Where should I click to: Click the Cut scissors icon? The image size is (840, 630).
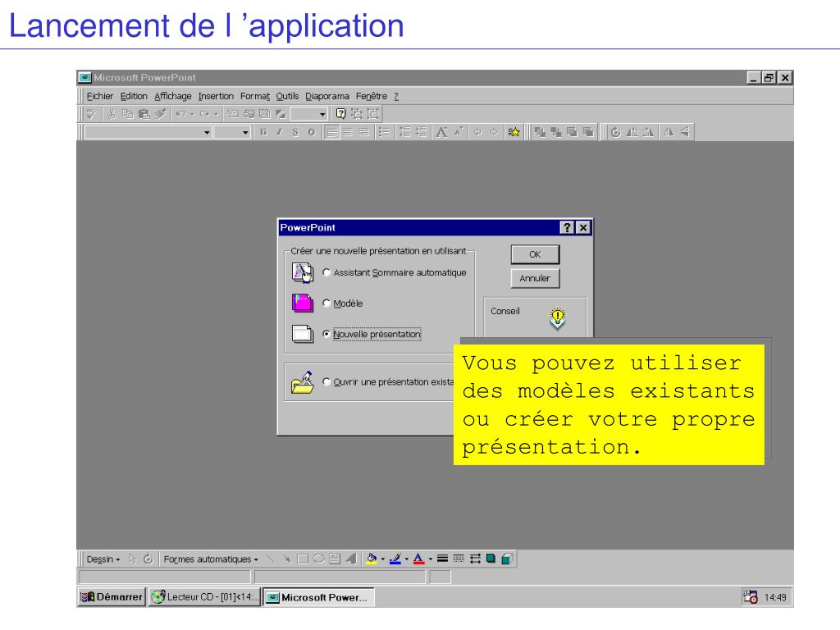pos(112,113)
